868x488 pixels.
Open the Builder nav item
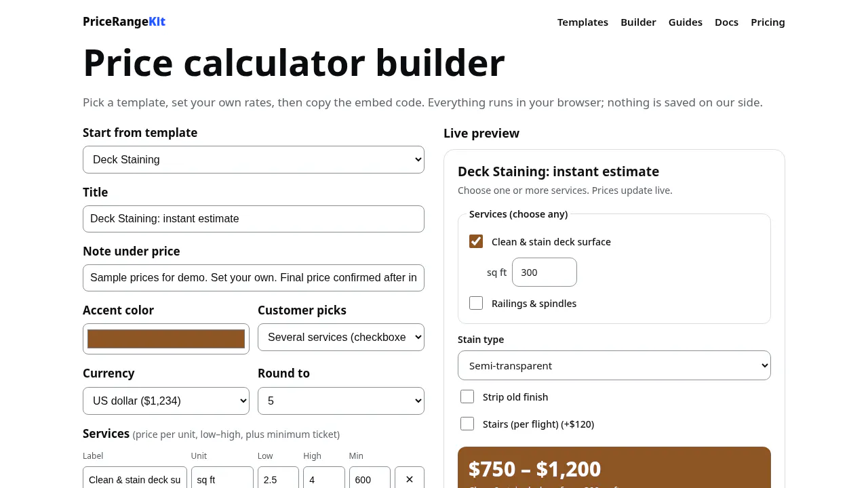638,22
